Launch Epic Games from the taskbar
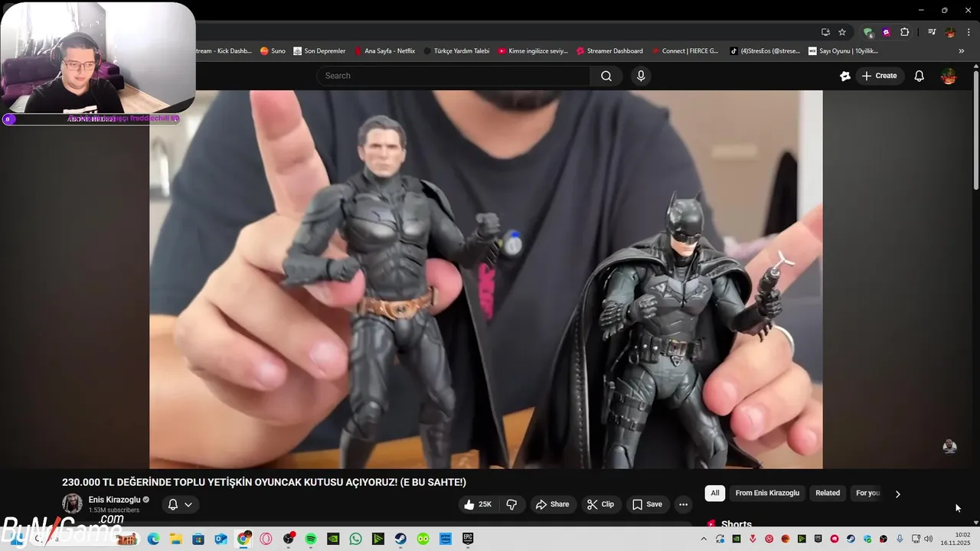Screen dimensions: 980x551 (468, 539)
